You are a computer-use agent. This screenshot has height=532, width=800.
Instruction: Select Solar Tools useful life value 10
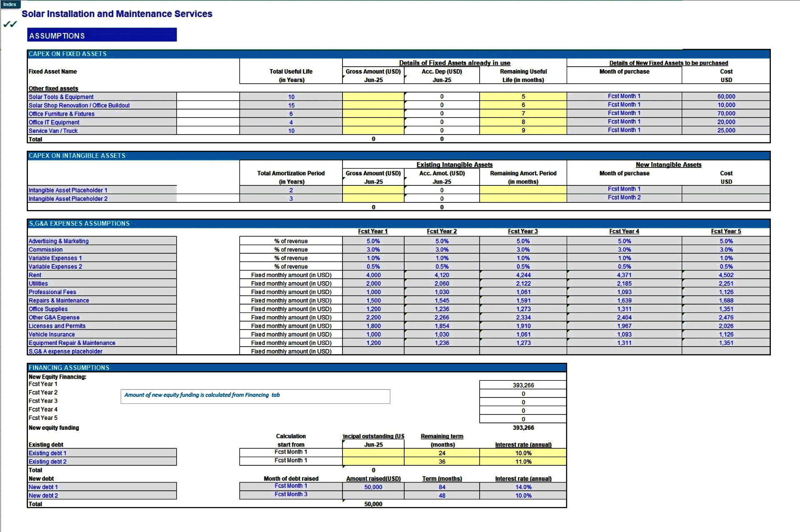[291, 97]
